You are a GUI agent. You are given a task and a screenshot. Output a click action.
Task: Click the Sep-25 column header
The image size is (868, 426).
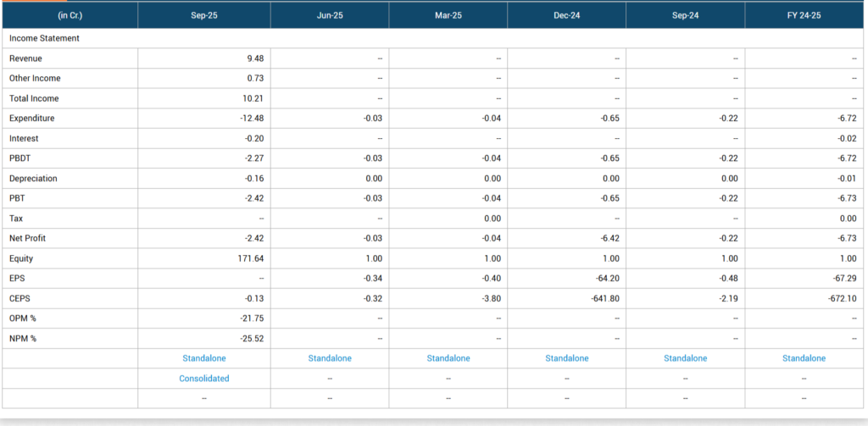pos(203,15)
